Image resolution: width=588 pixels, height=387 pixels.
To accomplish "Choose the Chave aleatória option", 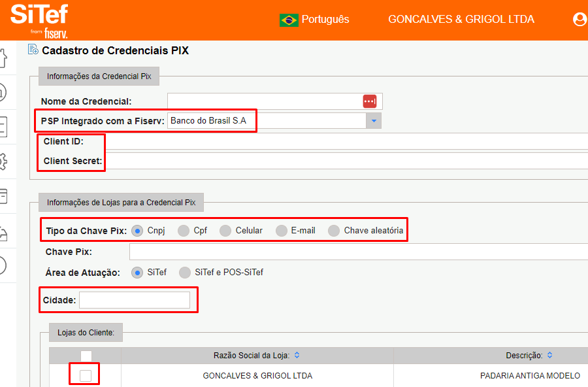I will tap(334, 231).
